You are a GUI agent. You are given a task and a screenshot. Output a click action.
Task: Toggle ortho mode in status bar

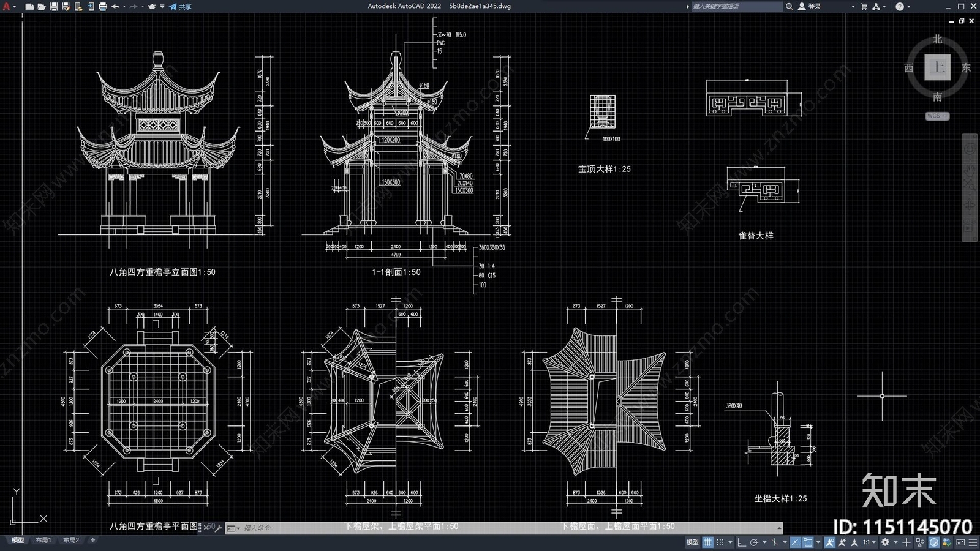(x=742, y=542)
